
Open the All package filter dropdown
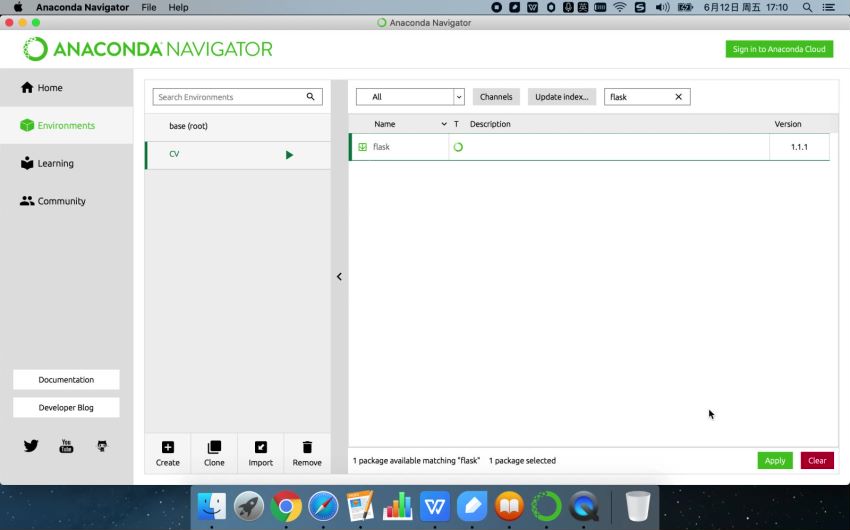[x=410, y=97]
